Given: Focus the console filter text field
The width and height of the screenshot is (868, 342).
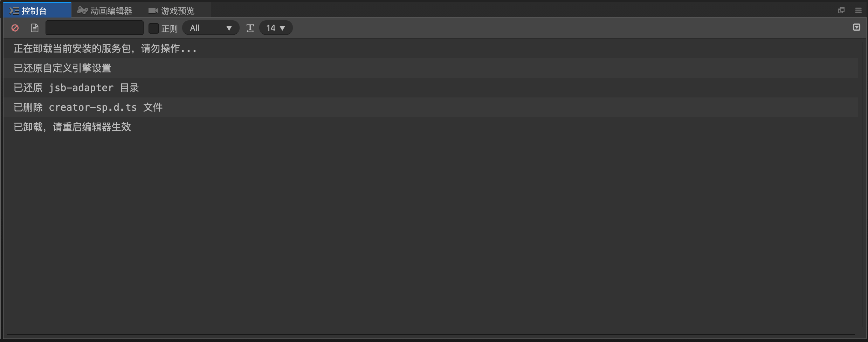Looking at the screenshot, I should coord(95,28).
